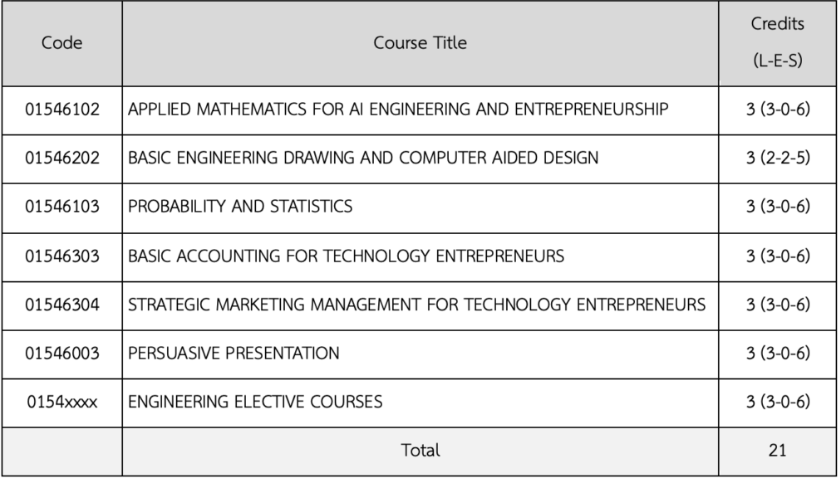
Task: Select course code 01546304 cell
Action: tap(62, 305)
